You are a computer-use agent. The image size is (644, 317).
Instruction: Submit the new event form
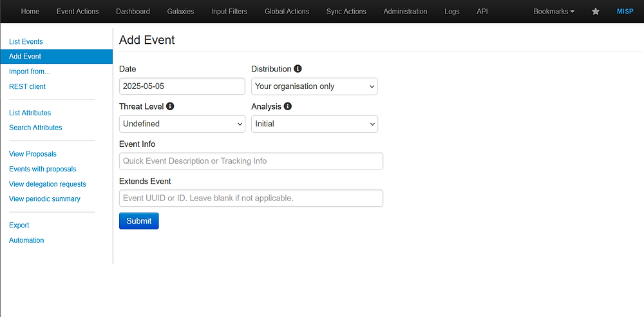pyautogui.click(x=139, y=221)
